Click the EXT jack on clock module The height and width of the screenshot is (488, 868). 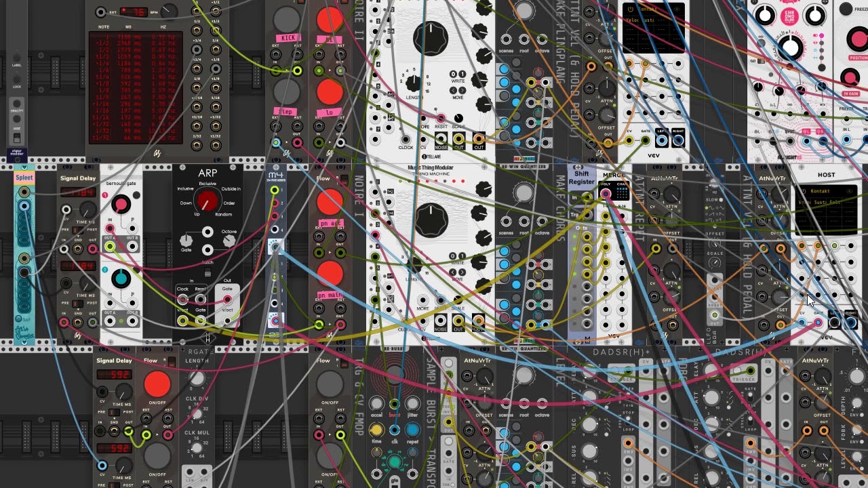pyautogui.click(x=101, y=12)
